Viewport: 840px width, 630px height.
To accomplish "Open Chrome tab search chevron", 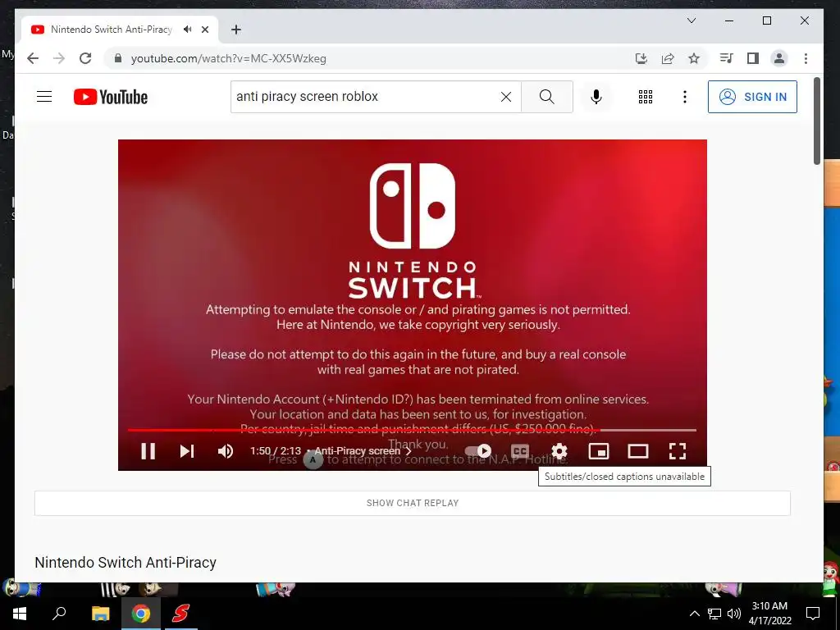I will (x=692, y=21).
